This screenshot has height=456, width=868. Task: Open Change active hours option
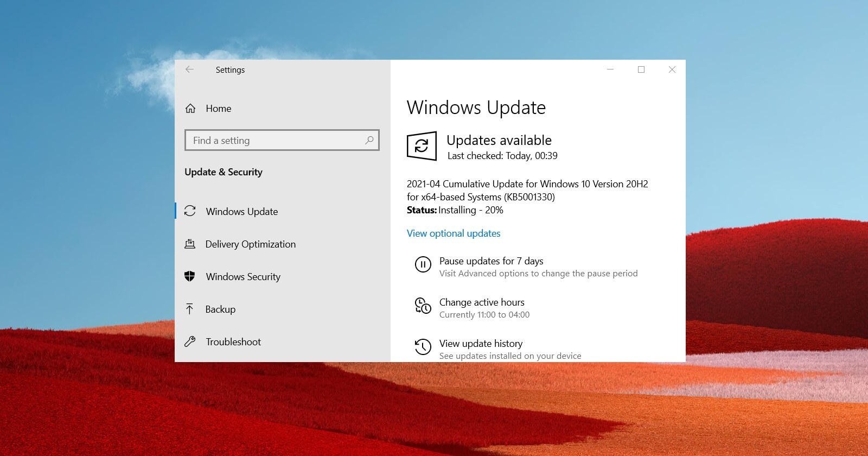pos(482,302)
